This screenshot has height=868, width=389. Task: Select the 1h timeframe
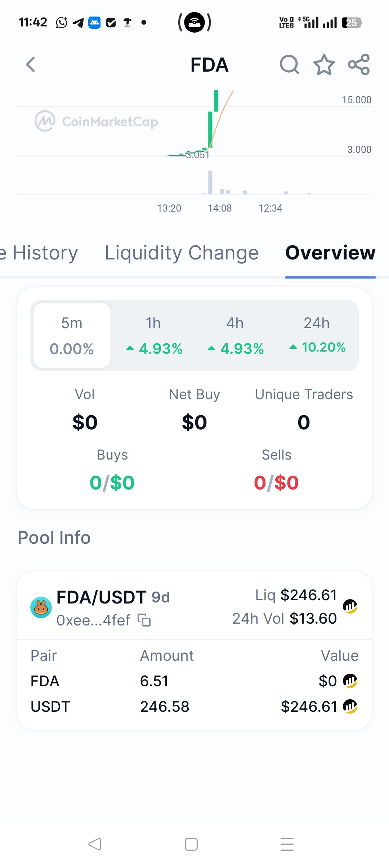click(x=154, y=335)
